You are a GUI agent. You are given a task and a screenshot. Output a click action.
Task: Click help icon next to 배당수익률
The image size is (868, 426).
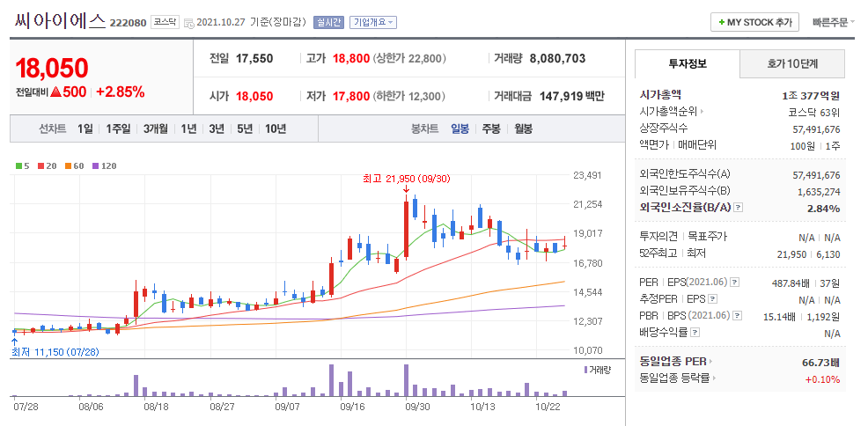point(695,333)
